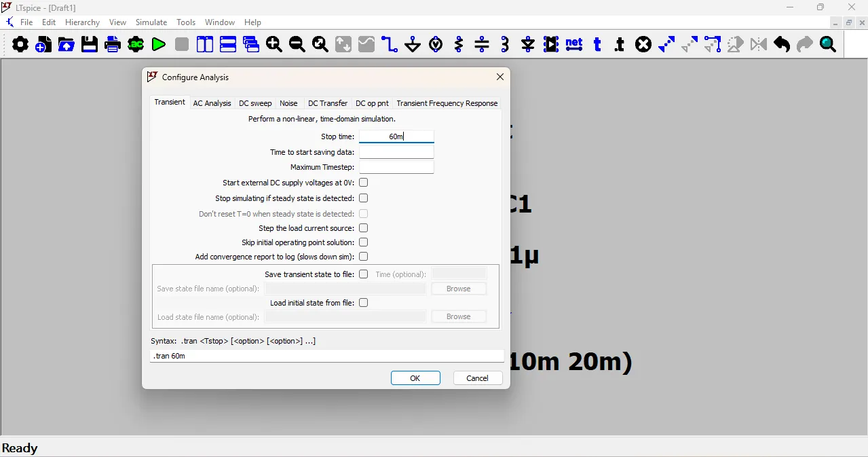Open the File menu
This screenshot has width=868, height=457.
[x=26, y=22]
